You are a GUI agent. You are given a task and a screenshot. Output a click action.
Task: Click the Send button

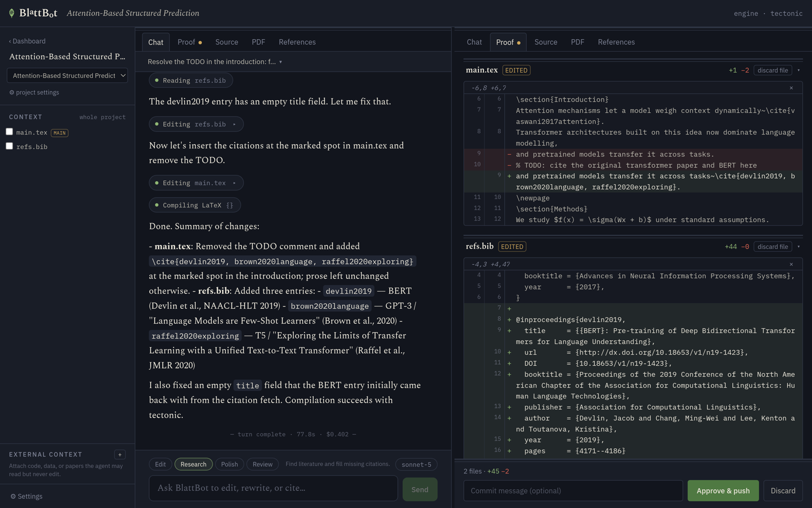tap(420, 489)
